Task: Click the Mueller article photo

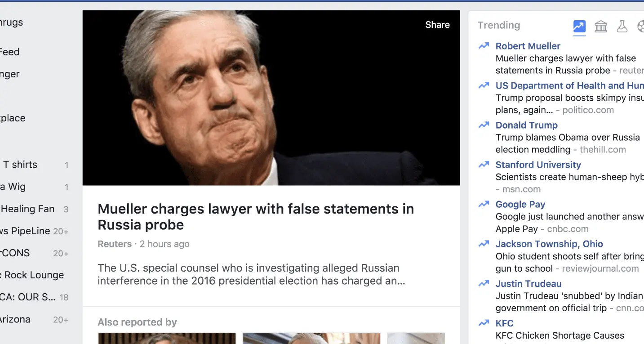Action: click(x=271, y=98)
